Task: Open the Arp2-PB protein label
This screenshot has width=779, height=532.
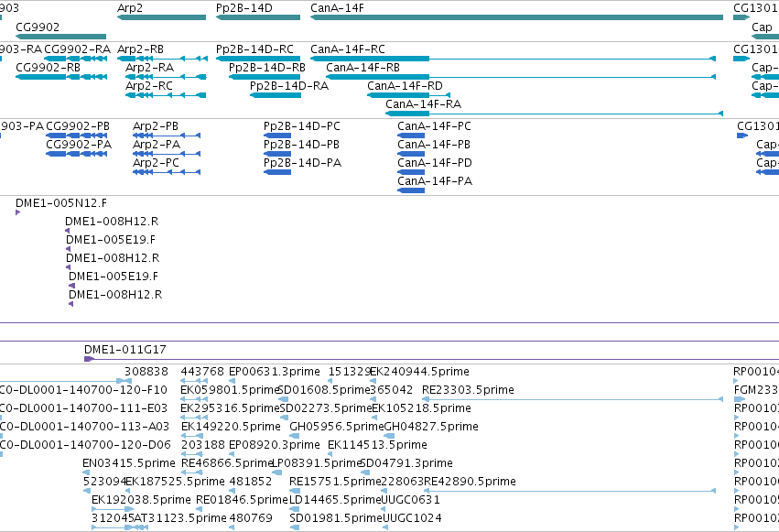Action: 156,125
